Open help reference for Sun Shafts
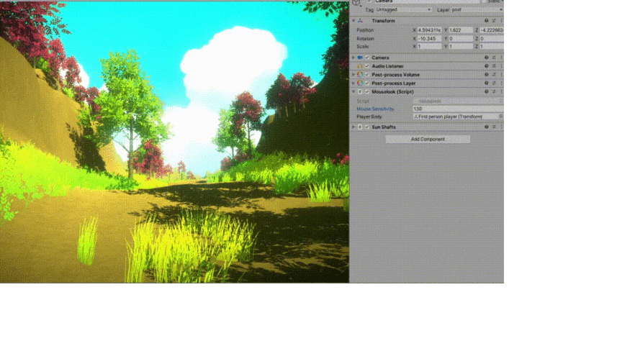The image size is (617, 364). click(487, 127)
